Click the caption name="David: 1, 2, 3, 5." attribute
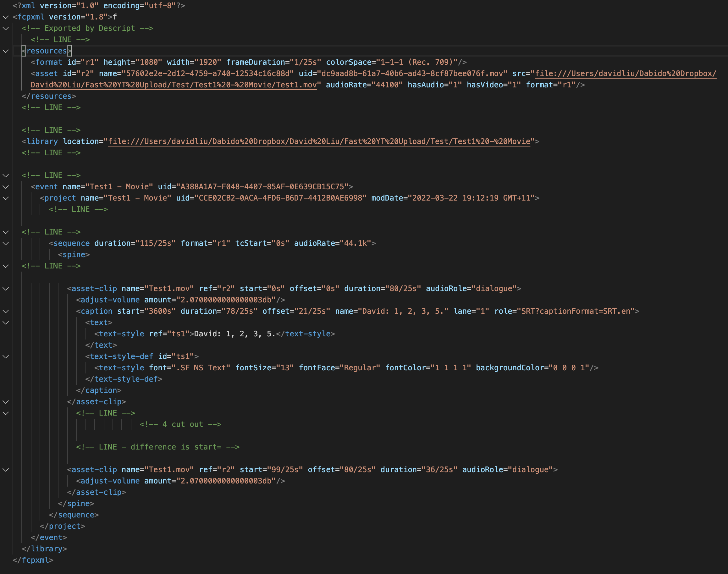728x574 pixels. (392, 311)
